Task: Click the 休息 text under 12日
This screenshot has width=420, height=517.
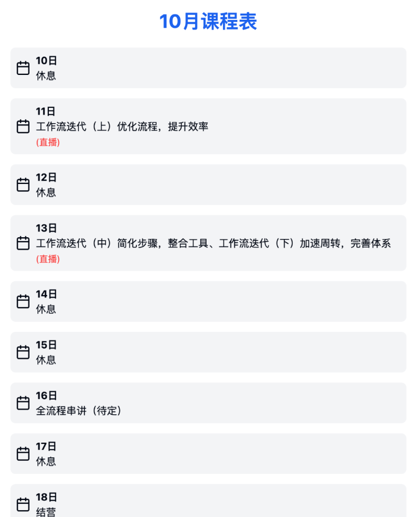Action: coord(46,192)
